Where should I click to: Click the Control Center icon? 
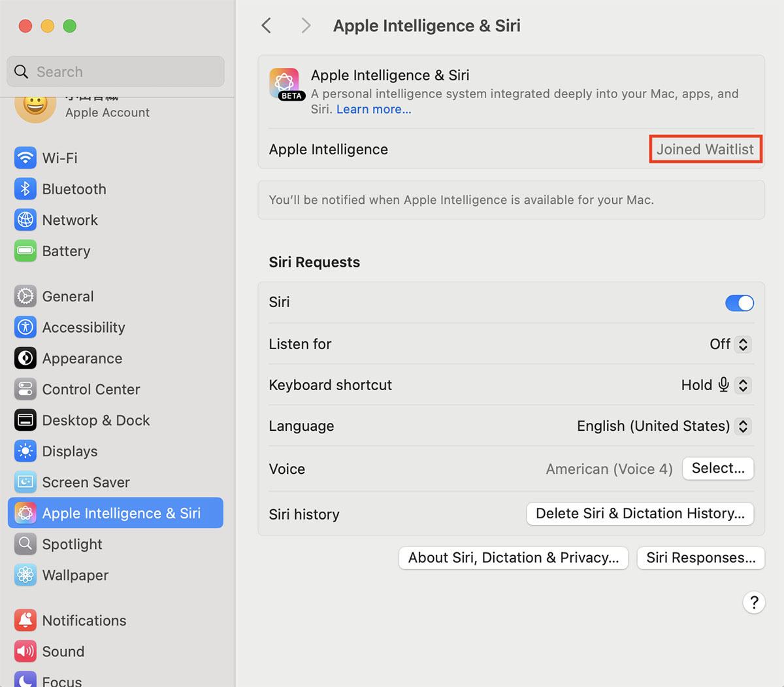point(25,390)
